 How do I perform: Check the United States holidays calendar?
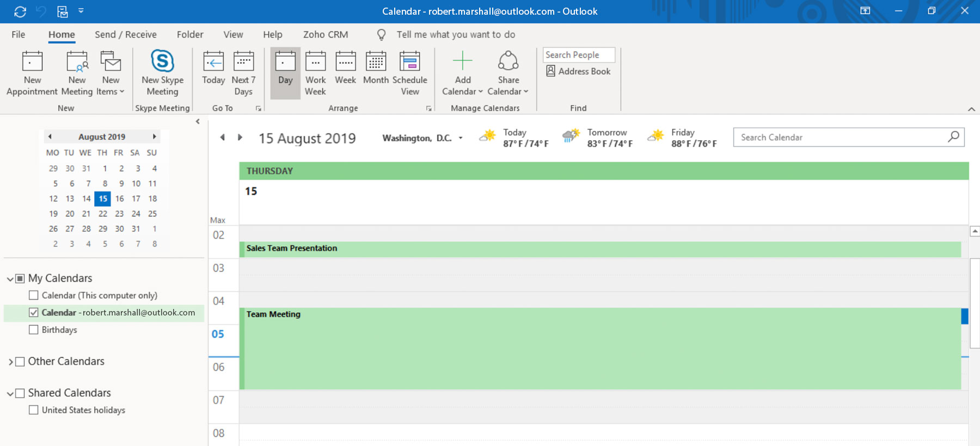(x=34, y=410)
